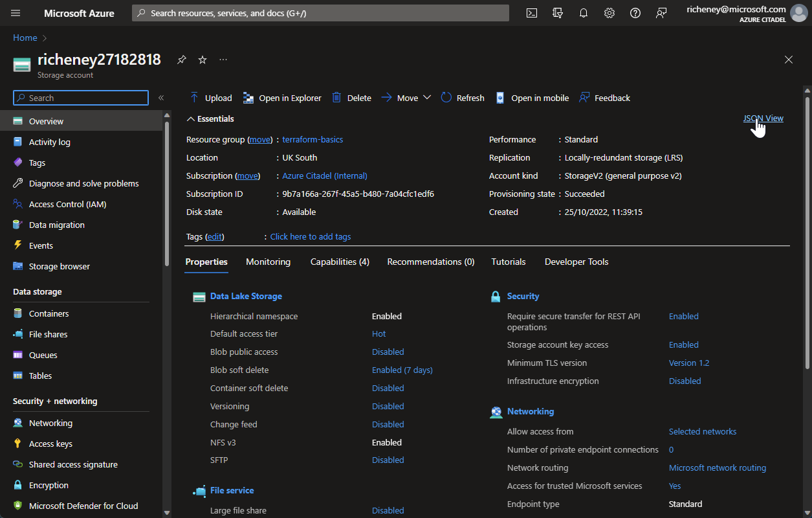Open the terraform-basics resource group
812x518 pixels.
[x=313, y=139]
